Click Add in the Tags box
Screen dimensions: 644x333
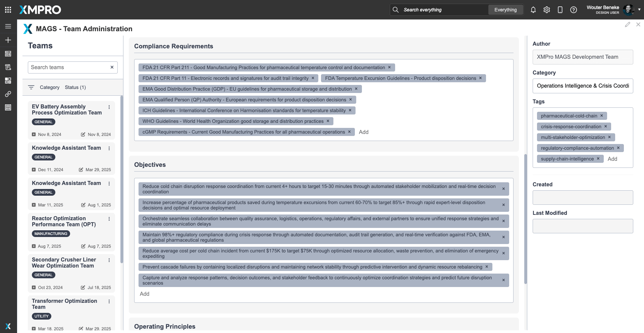[612, 159]
